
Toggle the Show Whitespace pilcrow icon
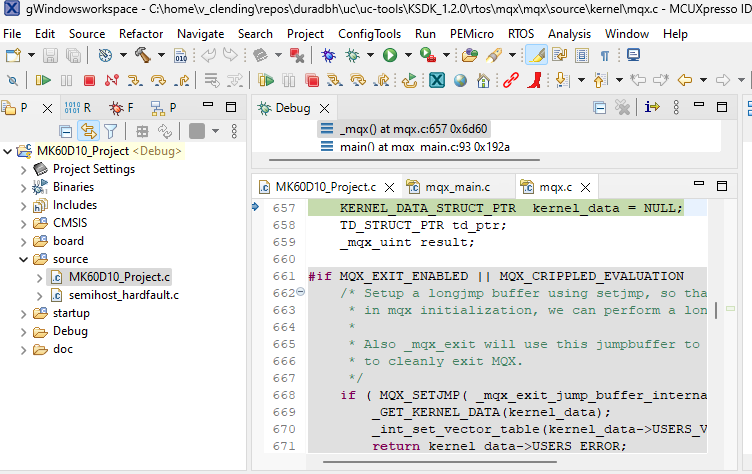pos(605,56)
